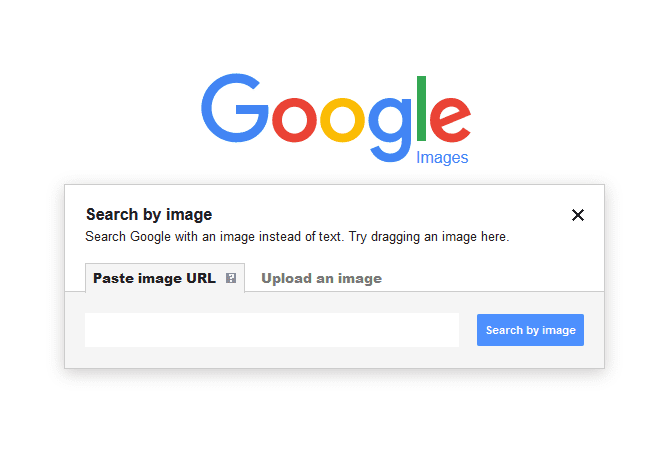670x472 pixels.
Task: Click the blue Search by image button
Action: coord(530,330)
